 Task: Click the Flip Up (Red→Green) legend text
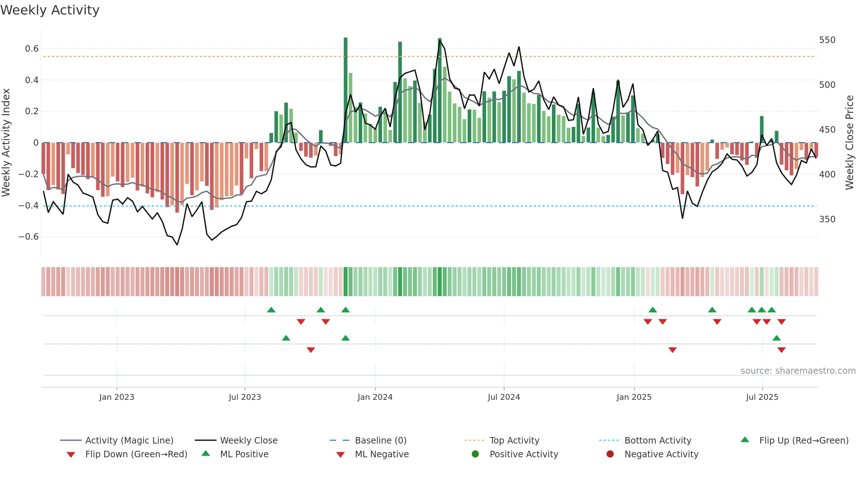[x=804, y=440]
